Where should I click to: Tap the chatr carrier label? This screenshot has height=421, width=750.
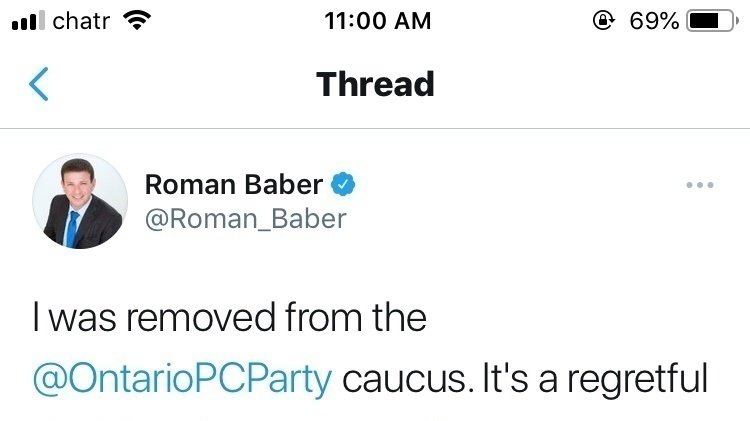pyautogui.click(x=81, y=20)
